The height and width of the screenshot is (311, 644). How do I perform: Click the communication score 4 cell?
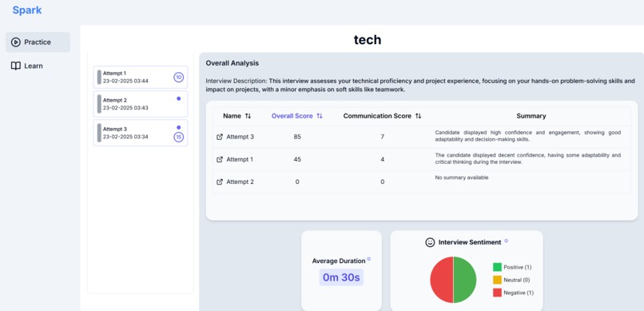click(382, 159)
